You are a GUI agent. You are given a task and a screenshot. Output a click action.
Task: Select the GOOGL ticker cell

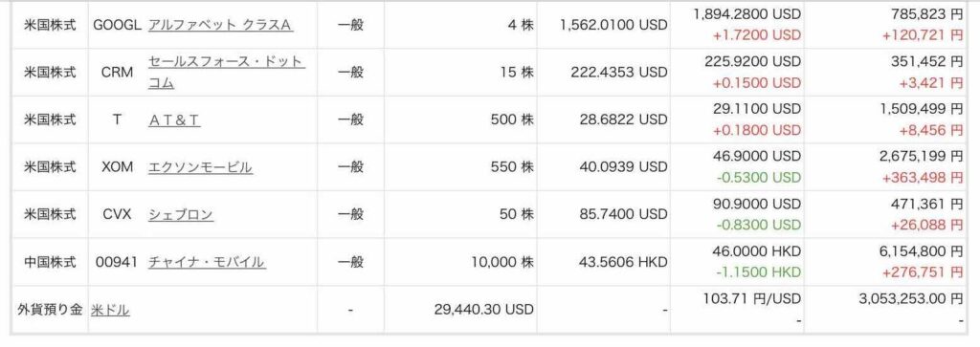click(x=117, y=25)
